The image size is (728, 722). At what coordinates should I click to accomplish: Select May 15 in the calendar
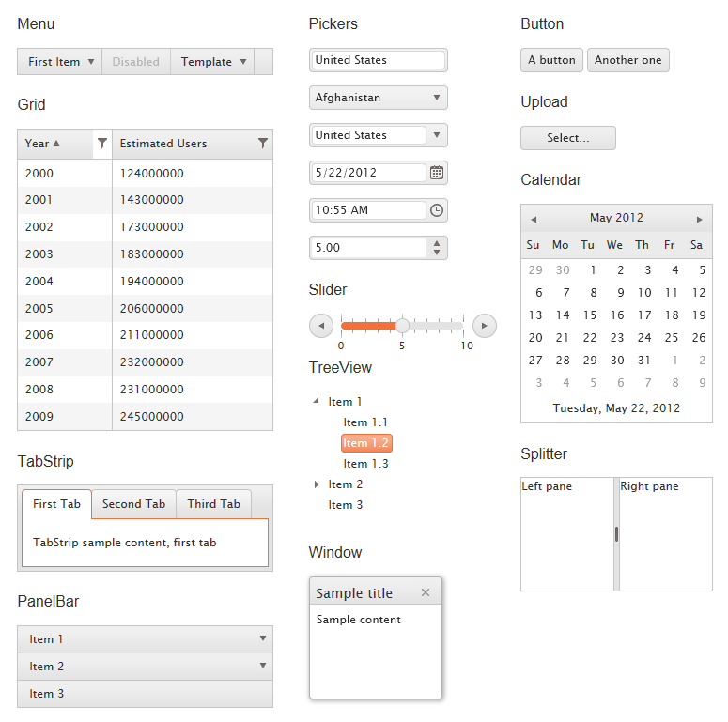click(x=590, y=315)
